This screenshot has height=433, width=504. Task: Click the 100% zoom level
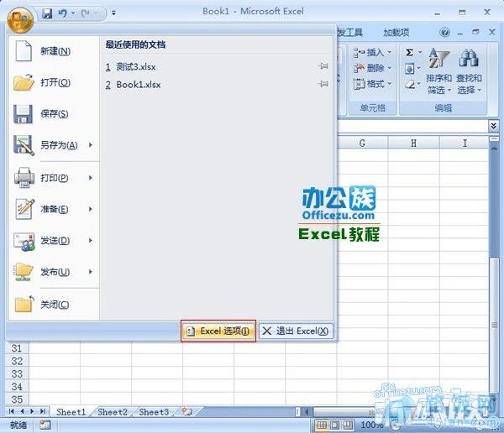click(371, 425)
